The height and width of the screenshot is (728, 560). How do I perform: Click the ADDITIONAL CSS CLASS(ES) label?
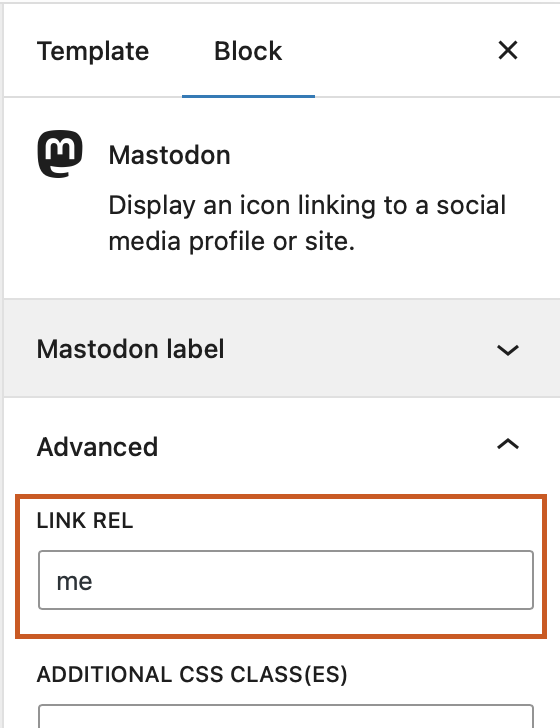coord(192,675)
